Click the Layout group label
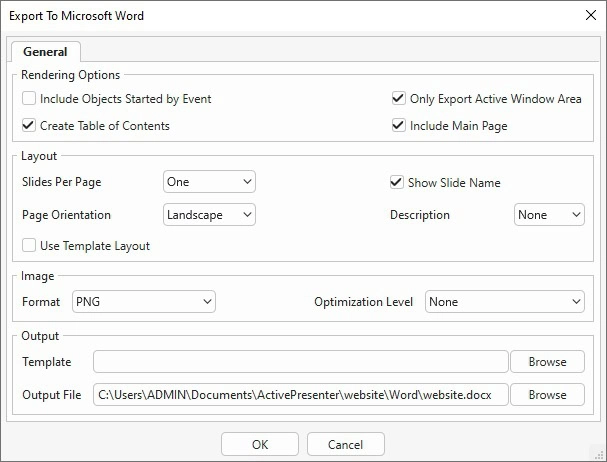607x462 pixels. [39, 156]
